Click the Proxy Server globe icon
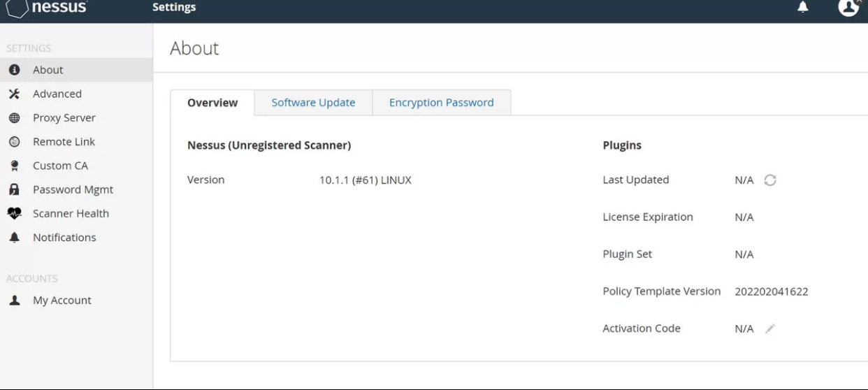868x390 pixels. (x=14, y=118)
